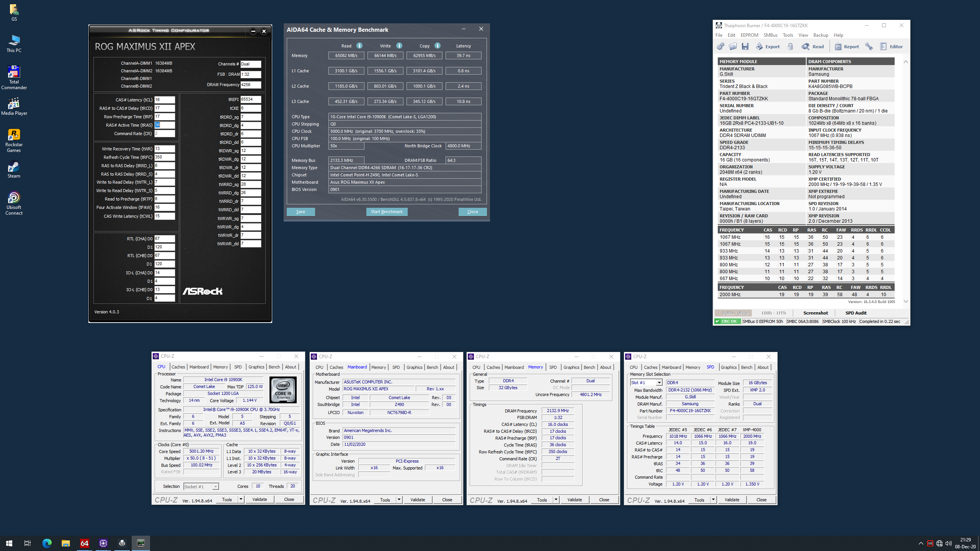Switch to About tab in CPU-Z SPD window
Image resolution: width=980 pixels, height=551 pixels.
(763, 367)
